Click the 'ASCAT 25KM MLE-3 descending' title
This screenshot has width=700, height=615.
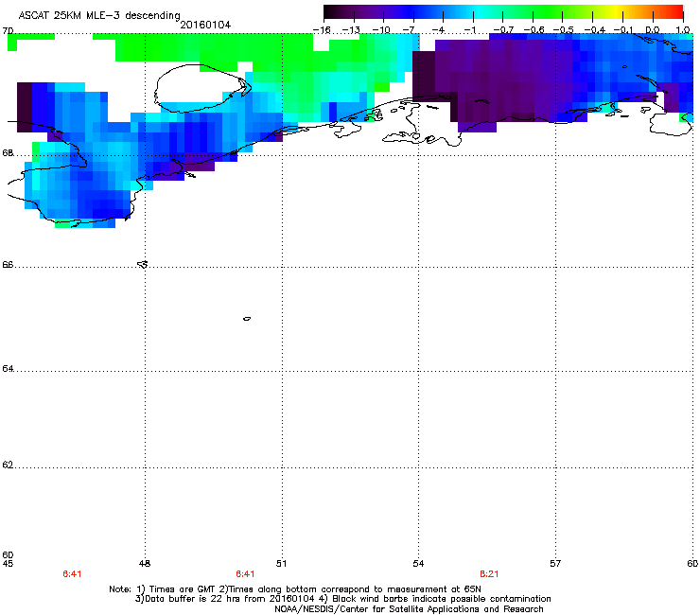click(99, 15)
